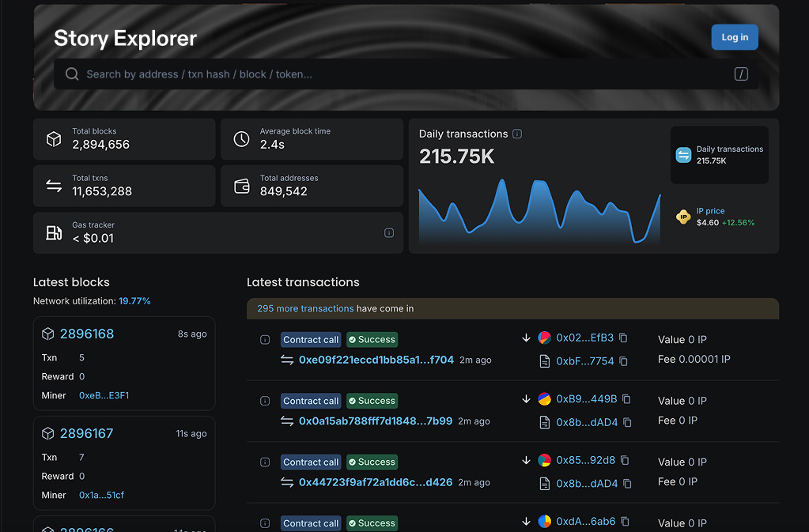The image size is (809, 532).
Task: Open sender address 0x02...EfB3
Action: 584,338
